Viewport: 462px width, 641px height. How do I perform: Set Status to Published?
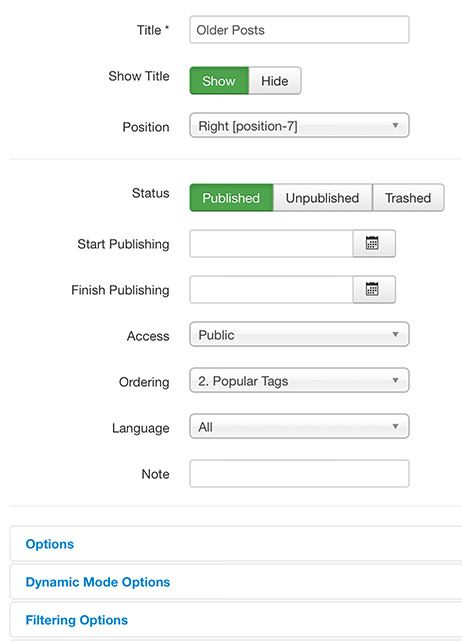pos(231,197)
